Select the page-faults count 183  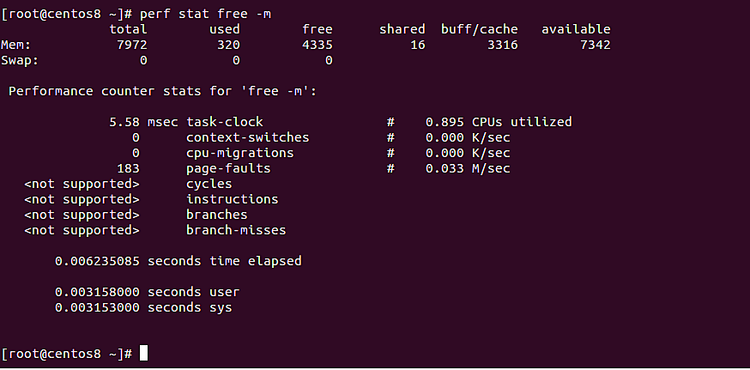[128, 168]
